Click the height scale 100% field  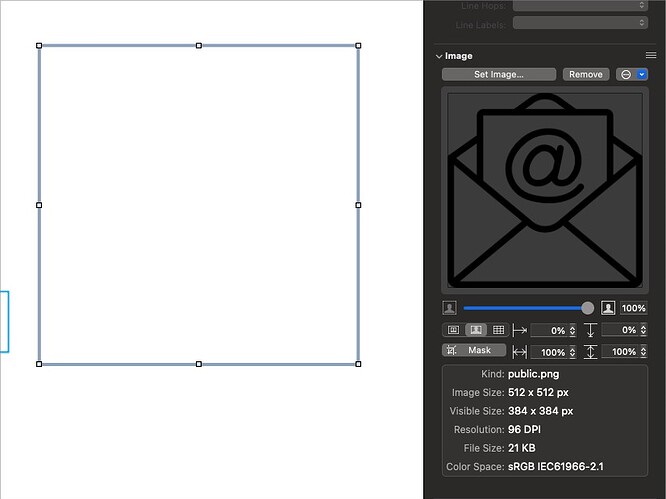619,352
